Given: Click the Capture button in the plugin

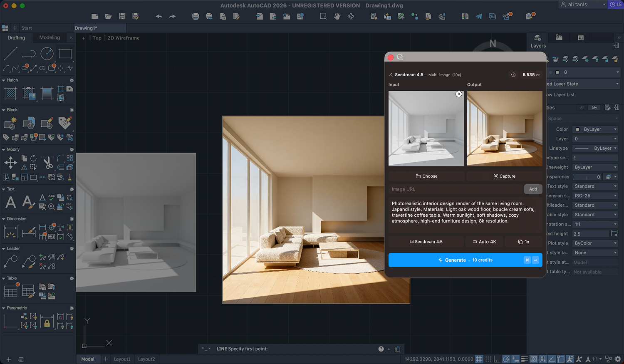Looking at the screenshot, I should point(504,176).
